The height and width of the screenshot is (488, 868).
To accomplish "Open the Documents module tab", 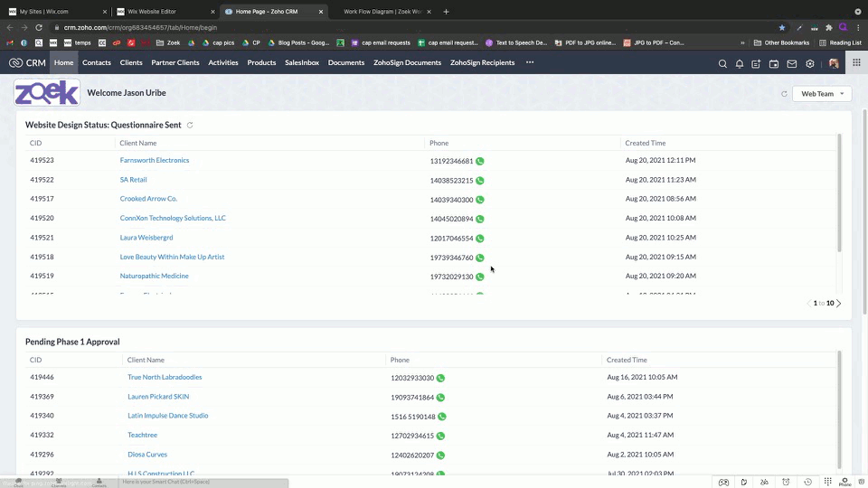I will 346,62.
